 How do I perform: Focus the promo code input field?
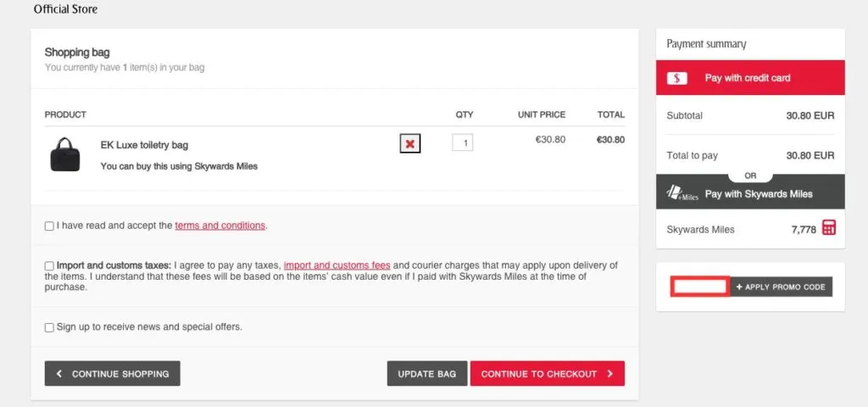click(x=700, y=287)
